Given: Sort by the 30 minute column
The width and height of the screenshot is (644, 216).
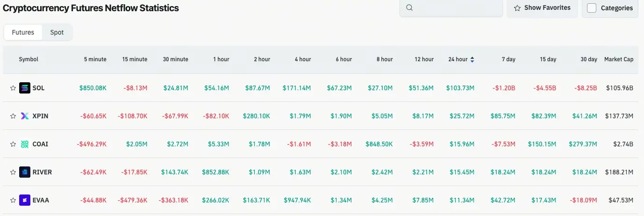Looking at the screenshot, I should [x=176, y=59].
